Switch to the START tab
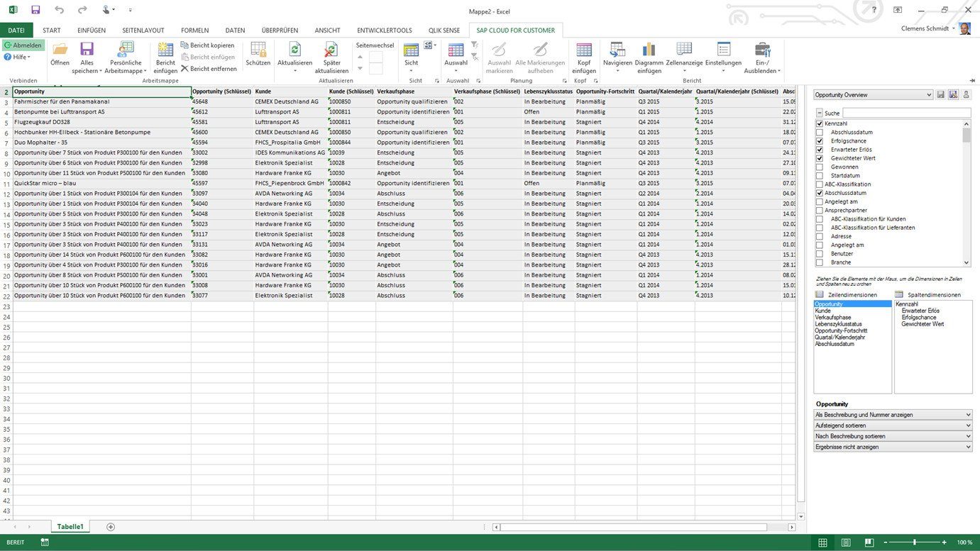Screen dimensions: 980x551 point(52,30)
